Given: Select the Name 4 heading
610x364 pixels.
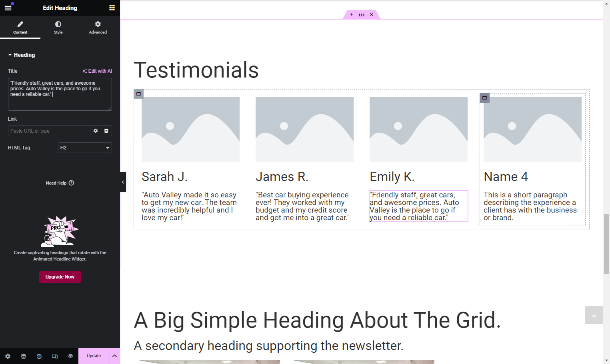Looking at the screenshot, I should point(506,177).
